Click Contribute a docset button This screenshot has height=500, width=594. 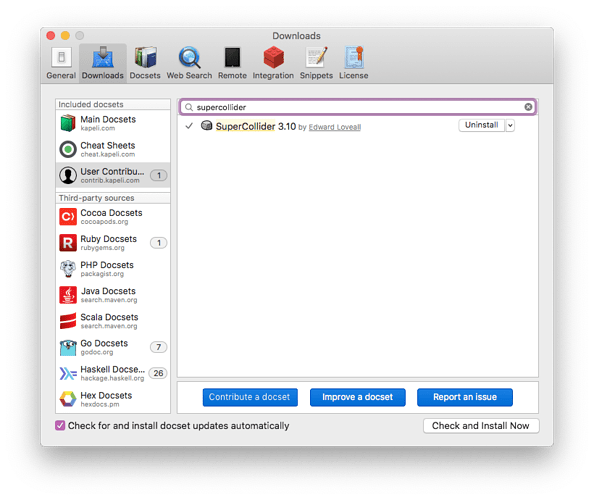click(x=250, y=397)
